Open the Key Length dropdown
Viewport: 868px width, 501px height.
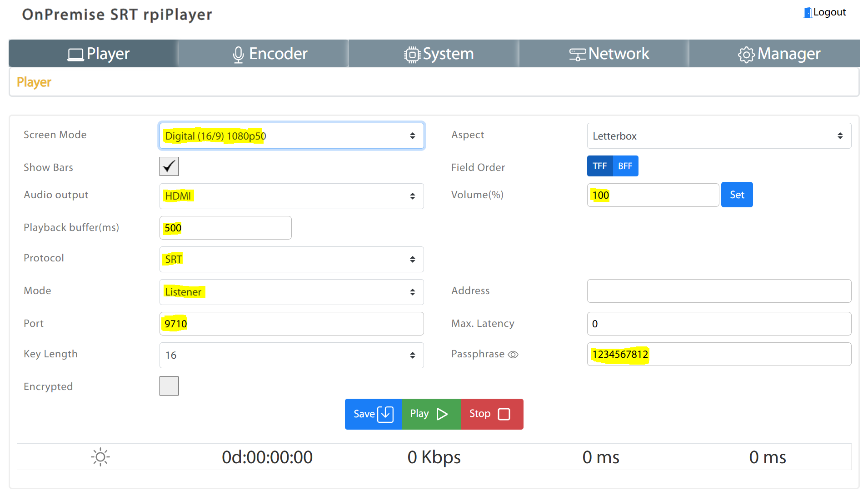291,355
